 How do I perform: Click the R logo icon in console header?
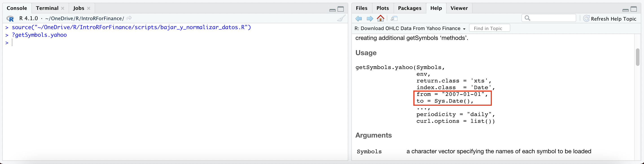click(x=10, y=19)
